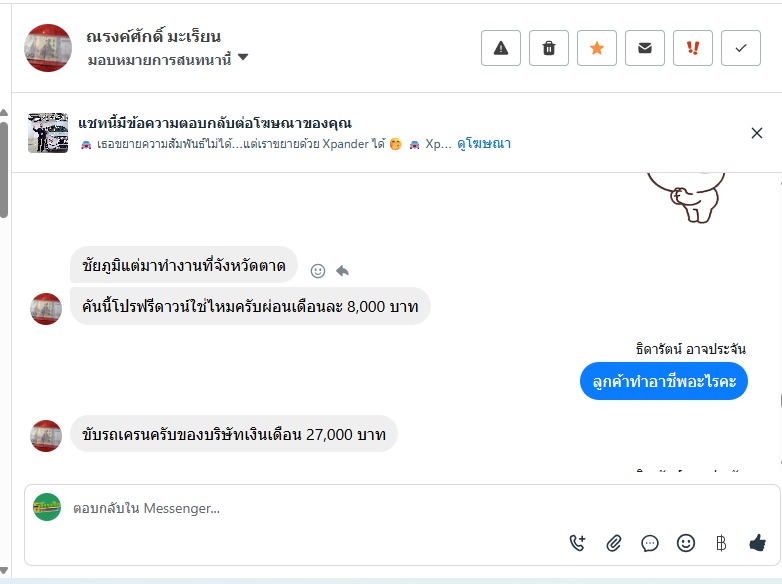Send a thumbs-up like
The width and height of the screenshot is (782, 584).
tap(757, 543)
